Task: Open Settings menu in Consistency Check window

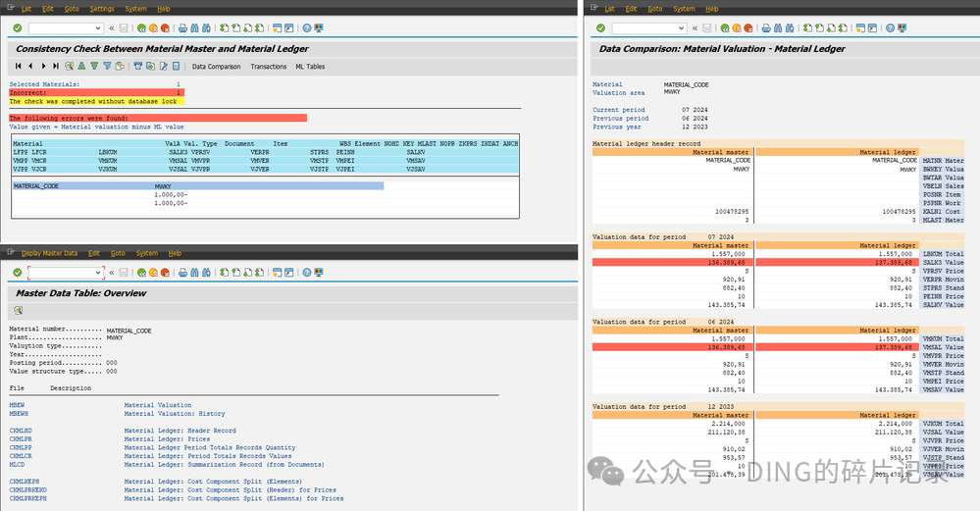Action: click(102, 9)
